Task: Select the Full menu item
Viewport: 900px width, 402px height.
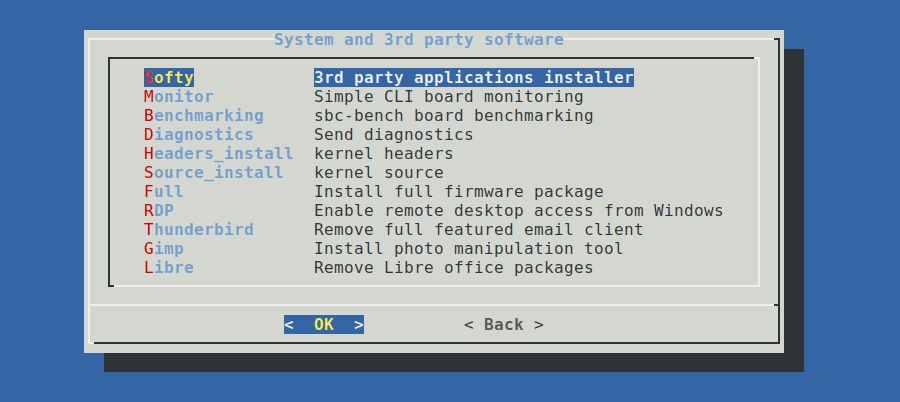Action: coord(164,192)
